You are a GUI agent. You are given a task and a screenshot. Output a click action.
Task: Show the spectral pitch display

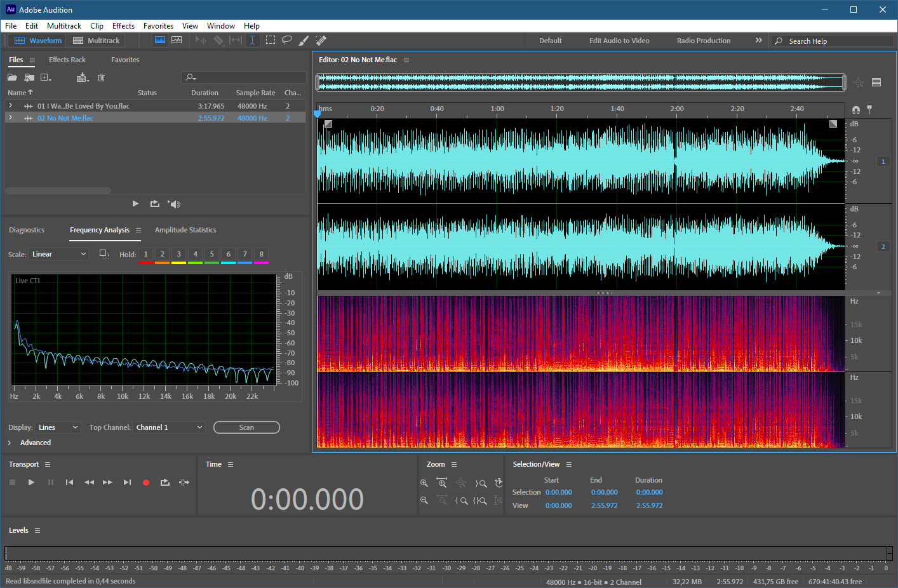177,40
